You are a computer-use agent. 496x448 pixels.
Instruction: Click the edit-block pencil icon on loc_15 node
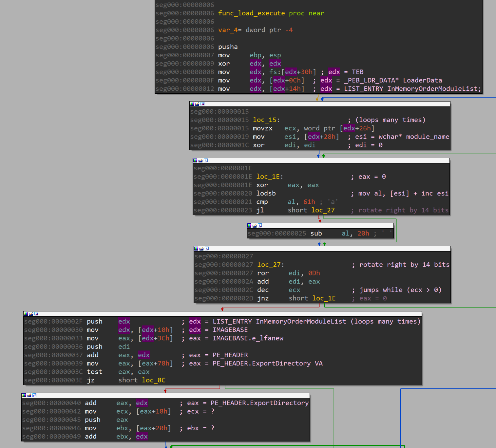[x=197, y=103]
